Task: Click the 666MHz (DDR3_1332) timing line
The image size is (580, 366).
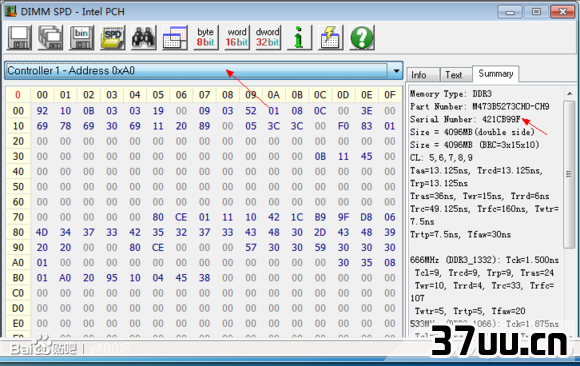Action: (484, 260)
